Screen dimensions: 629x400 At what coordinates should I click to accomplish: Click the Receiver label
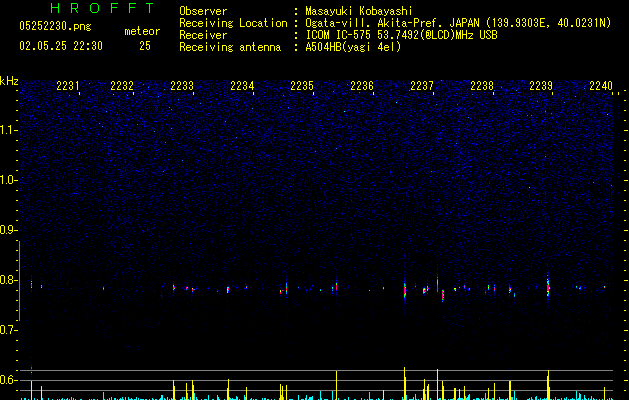pyautogui.click(x=203, y=35)
